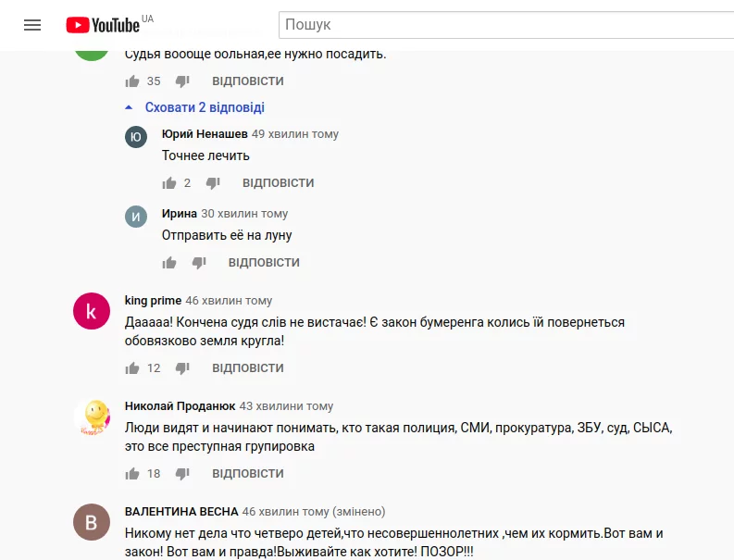Open king prime's avatar

tap(91, 312)
